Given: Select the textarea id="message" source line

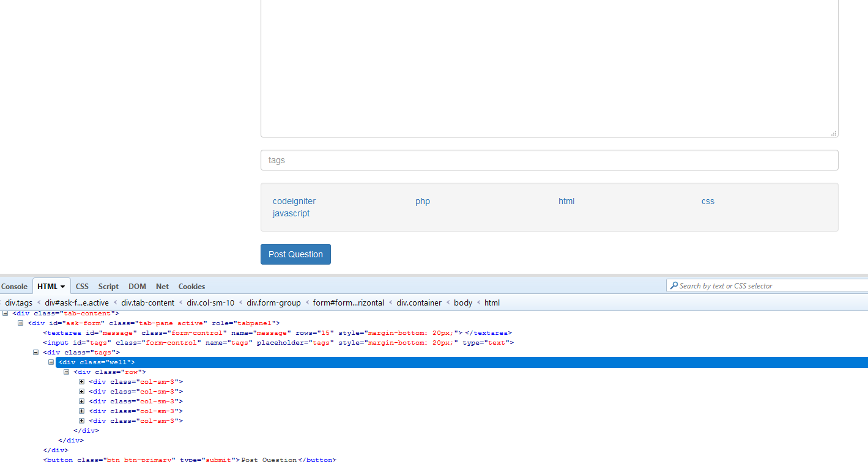Looking at the screenshot, I should point(277,333).
